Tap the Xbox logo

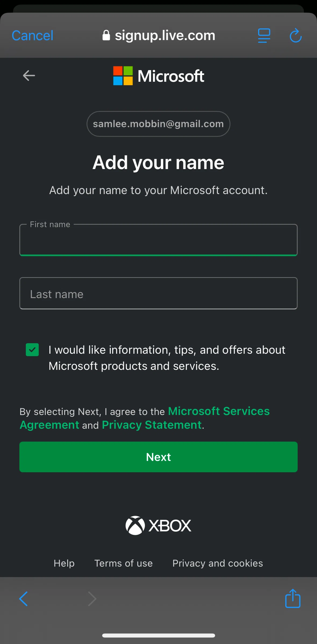point(158,525)
